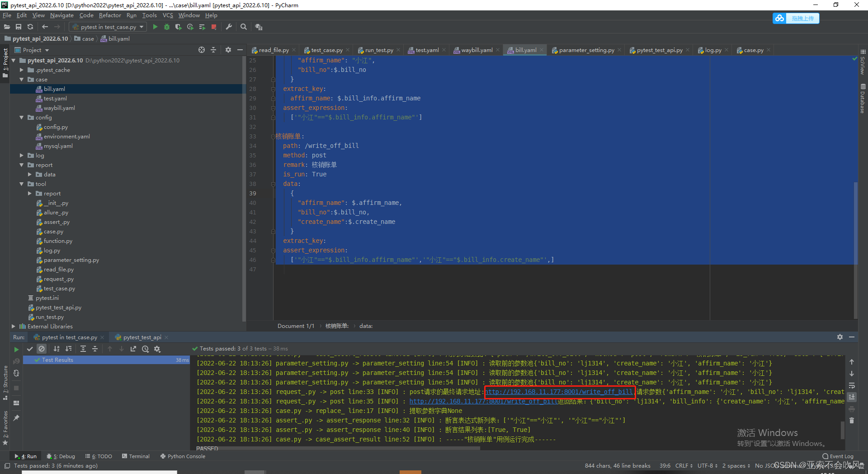
Task: Select request_.py in the project tree
Action: tap(58, 279)
